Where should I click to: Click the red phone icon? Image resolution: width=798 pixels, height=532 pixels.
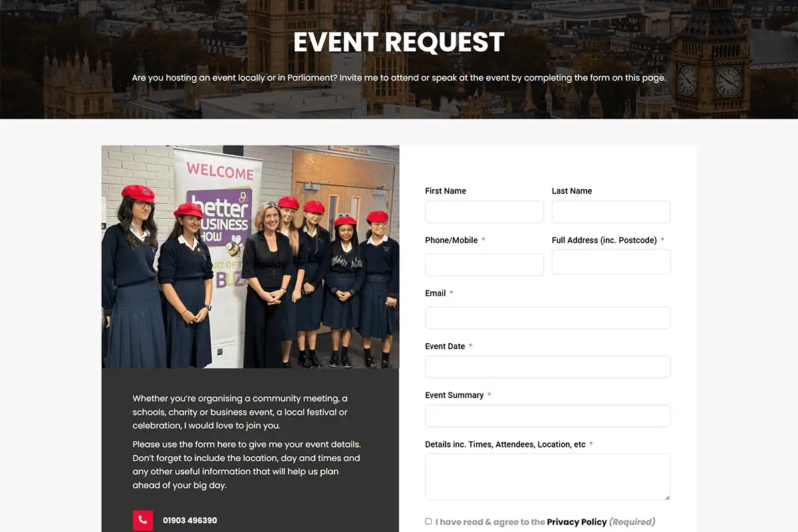143,520
